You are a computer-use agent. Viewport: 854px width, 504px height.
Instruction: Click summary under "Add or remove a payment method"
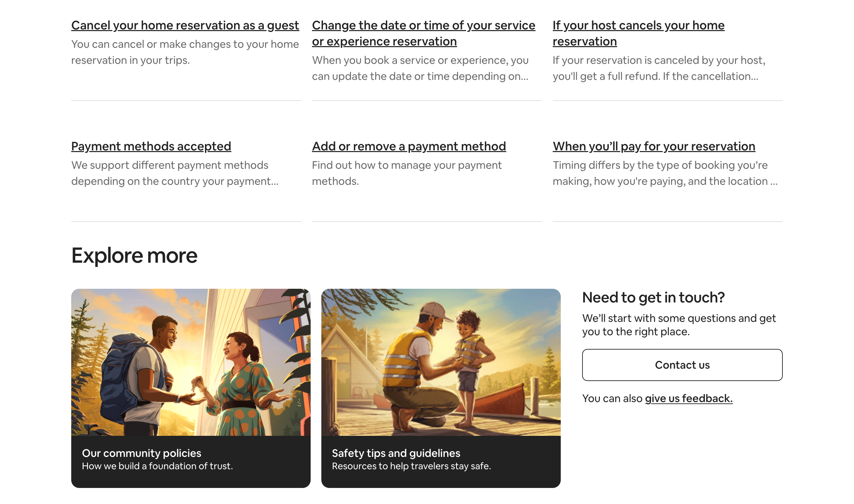pos(406,172)
